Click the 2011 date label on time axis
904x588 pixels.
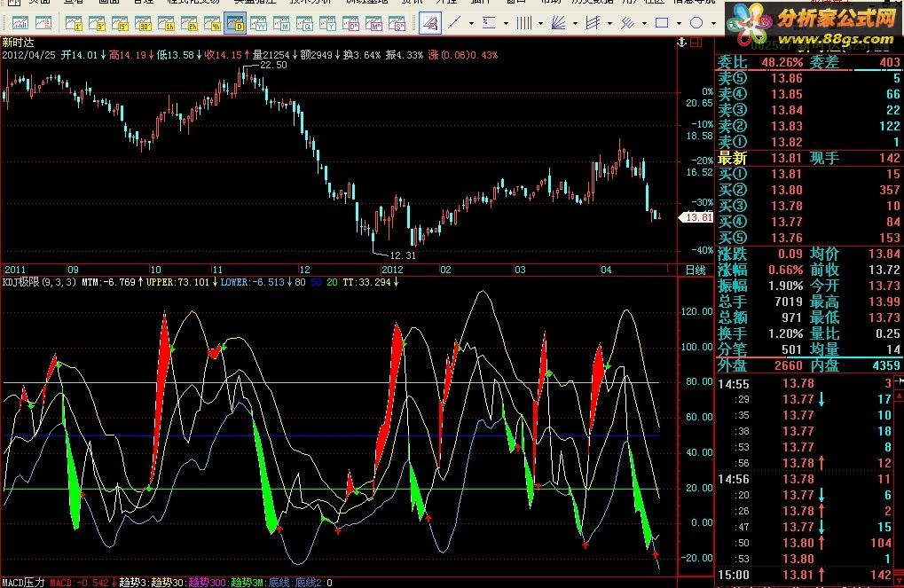tap(15, 270)
